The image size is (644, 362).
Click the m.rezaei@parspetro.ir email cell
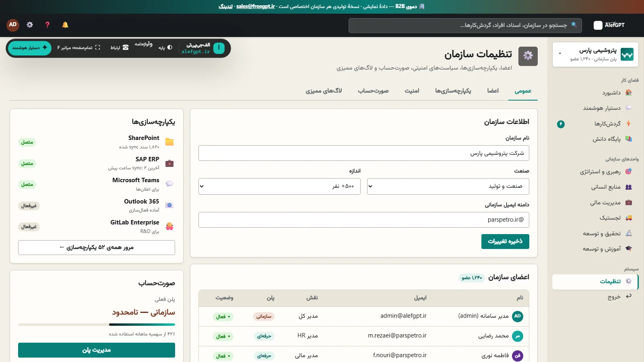[397, 335]
